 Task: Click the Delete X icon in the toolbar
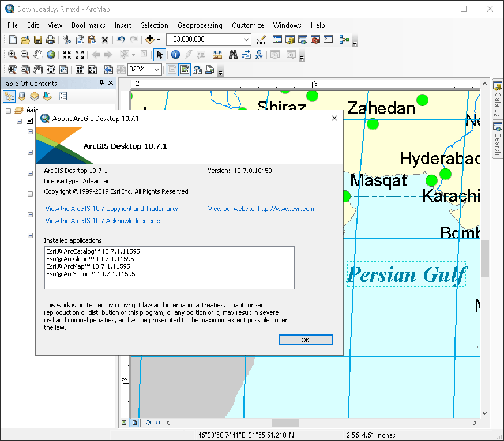coord(105,40)
